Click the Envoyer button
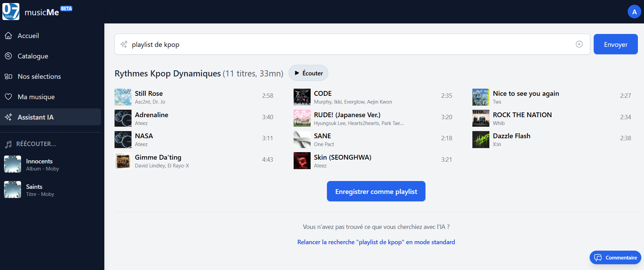Image resolution: width=644 pixels, height=270 pixels. [x=615, y=44]
